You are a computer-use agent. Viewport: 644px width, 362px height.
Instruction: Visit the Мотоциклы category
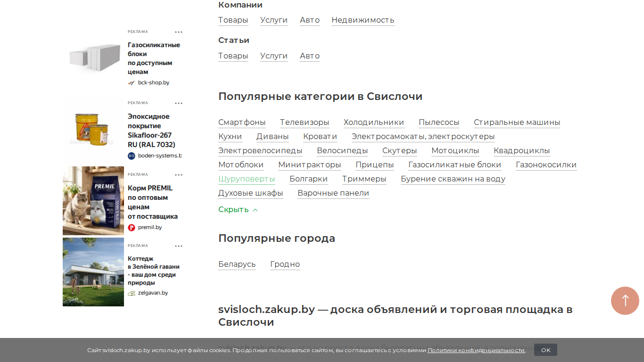click(455, 151)
